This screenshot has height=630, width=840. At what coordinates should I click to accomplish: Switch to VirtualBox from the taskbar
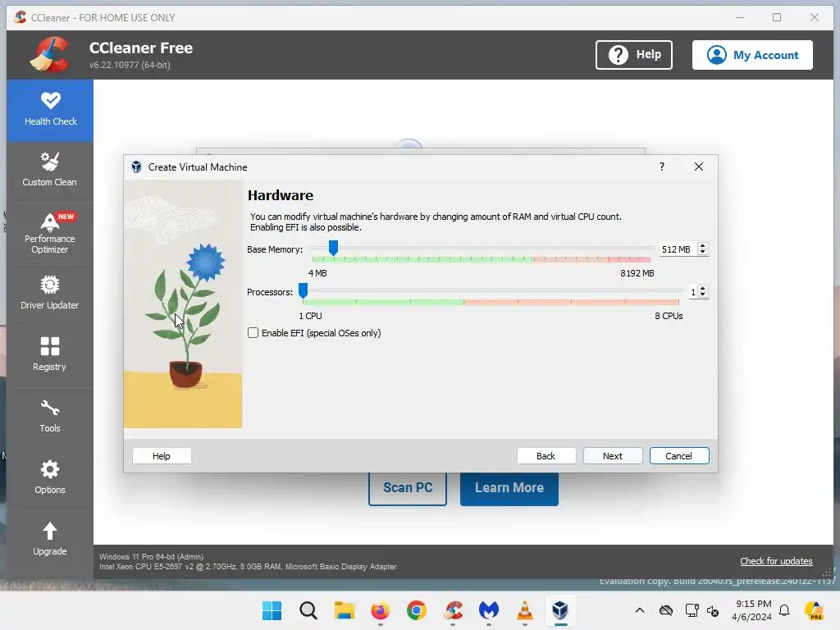pyautogui.click(x=560, y=610)
